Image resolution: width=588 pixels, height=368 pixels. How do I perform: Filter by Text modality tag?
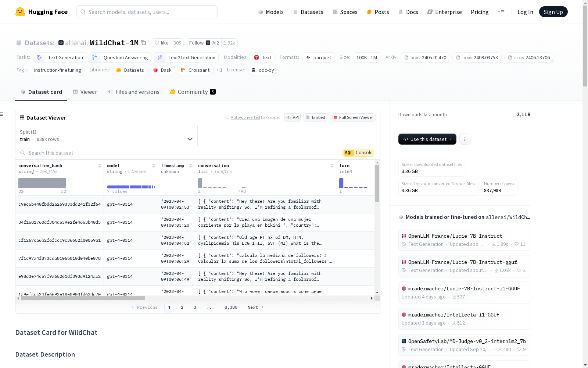pos(263,57)
